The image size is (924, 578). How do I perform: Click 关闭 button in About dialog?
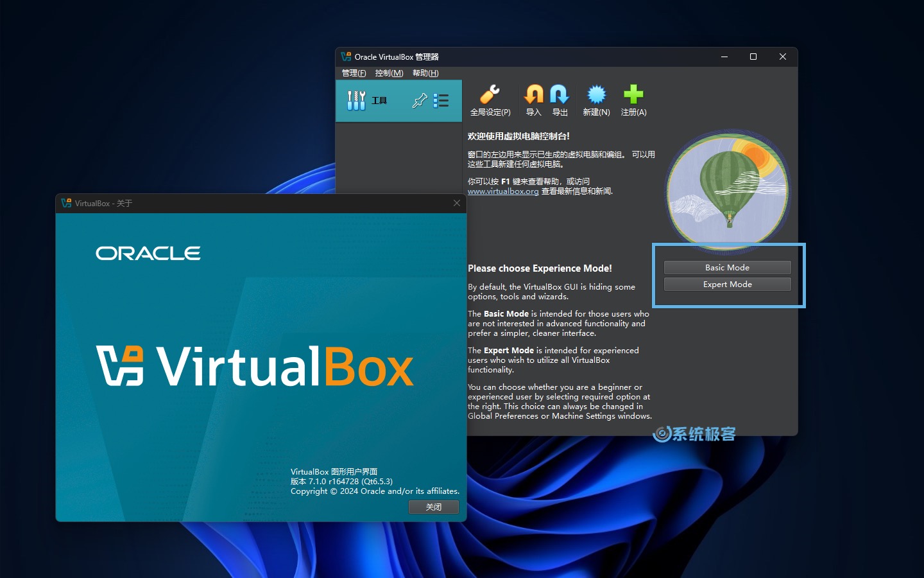pos(434,507)
